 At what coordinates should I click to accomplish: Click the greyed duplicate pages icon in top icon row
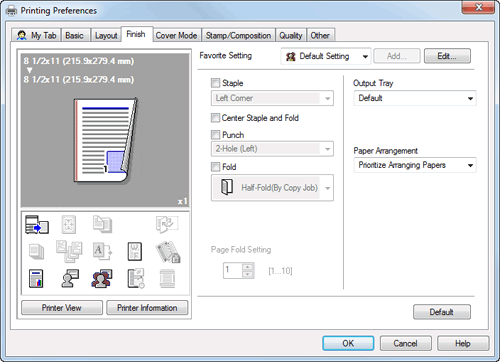[x=102, y=224]
